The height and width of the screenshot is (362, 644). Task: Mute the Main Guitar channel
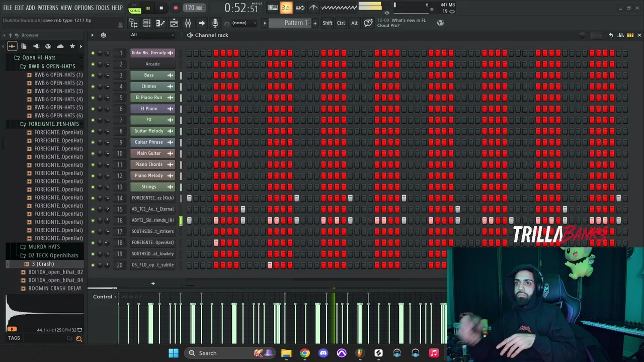93,153
